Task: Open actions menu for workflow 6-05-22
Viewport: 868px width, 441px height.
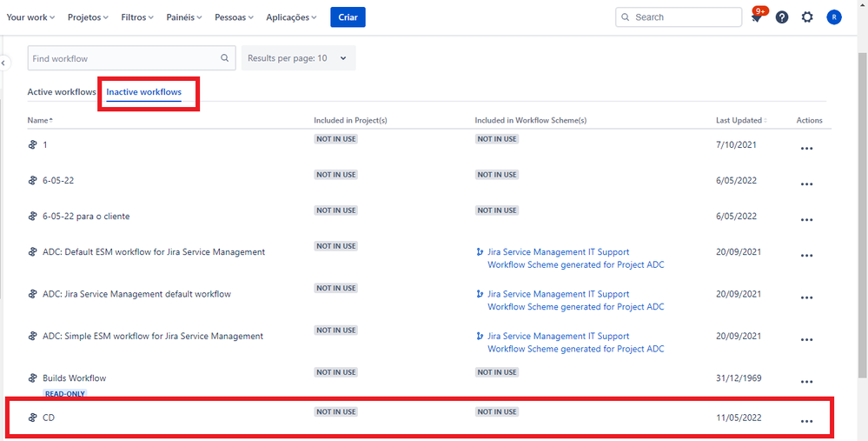Action: tap(806, 184)
